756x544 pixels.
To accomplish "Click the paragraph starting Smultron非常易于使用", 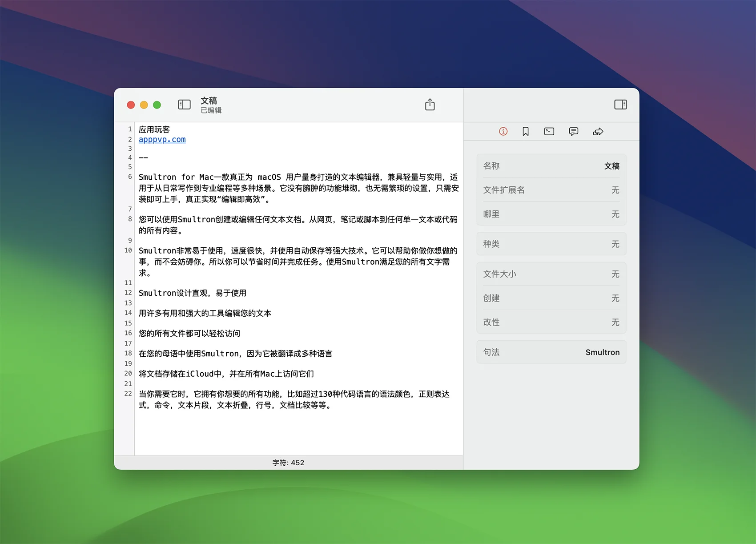I will pos(298,262).
